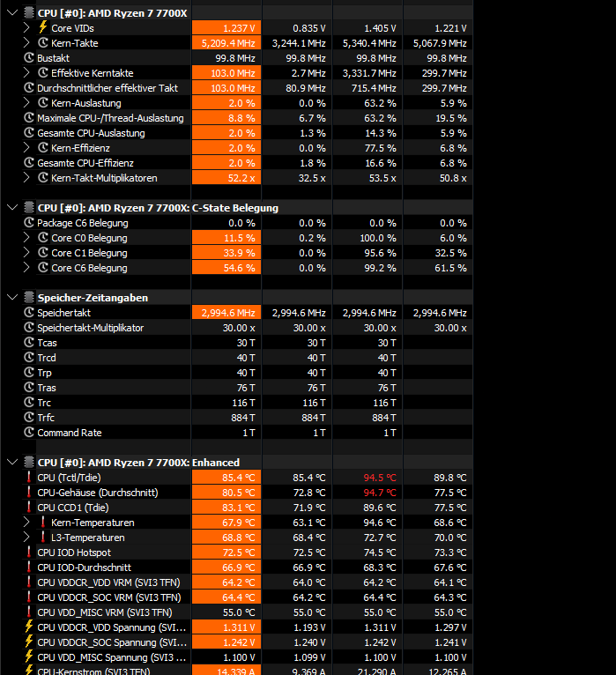Click the clock icon next to Bustakt

[x=29, y=57]
